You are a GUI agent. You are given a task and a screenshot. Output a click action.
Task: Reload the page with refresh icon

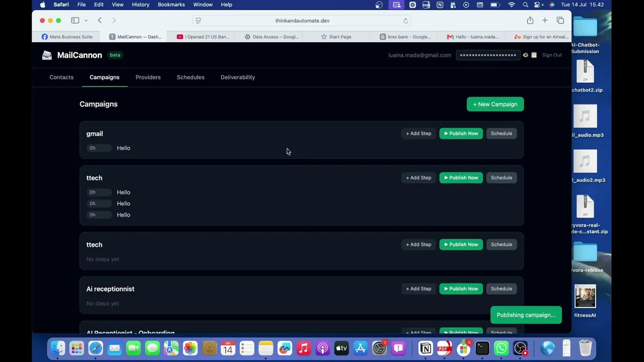click(x=406, y=21)
